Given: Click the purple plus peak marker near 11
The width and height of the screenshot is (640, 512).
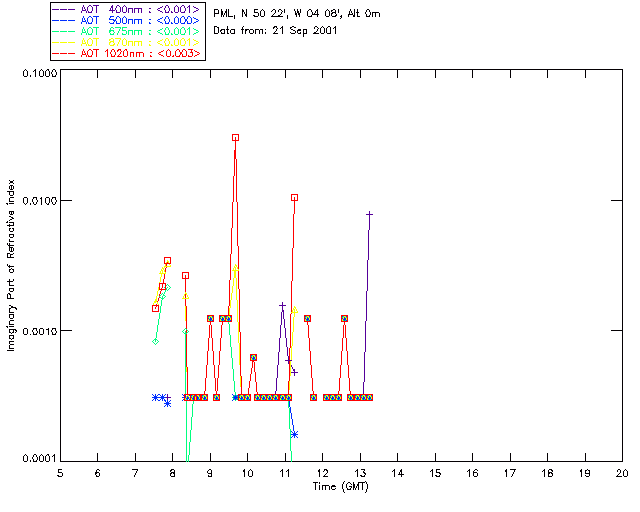Looking at the screenshot, I should (x=282, y=305).
